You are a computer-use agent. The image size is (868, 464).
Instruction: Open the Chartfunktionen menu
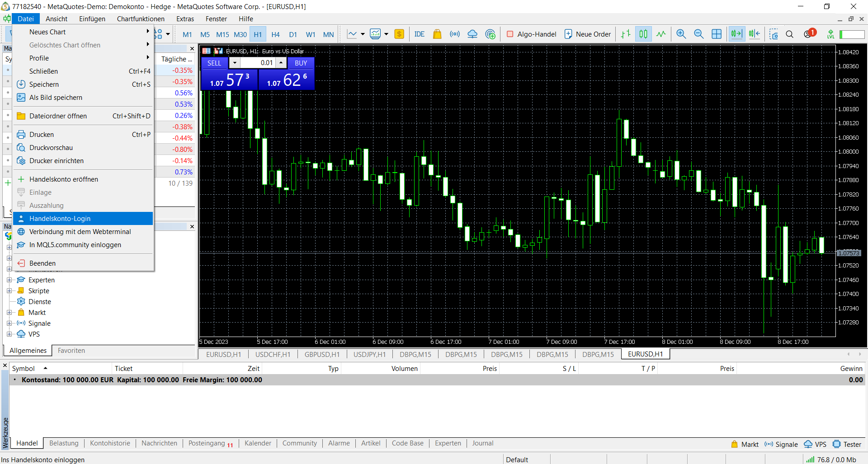pyautogui.click(x=141, y=19)
